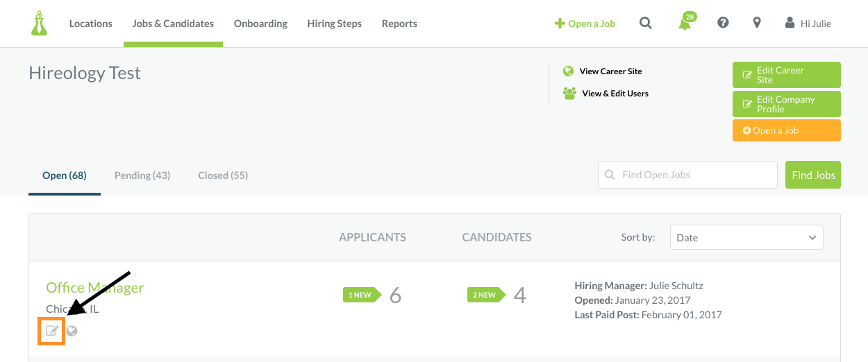Click the globe icon next to View Career Site
This screenshot has width=868, height=362.
(569, 71)
